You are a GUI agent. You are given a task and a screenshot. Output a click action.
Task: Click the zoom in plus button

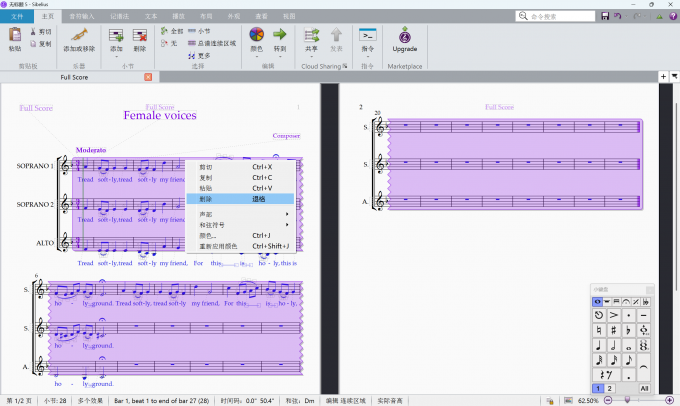[x=670, y=400]
